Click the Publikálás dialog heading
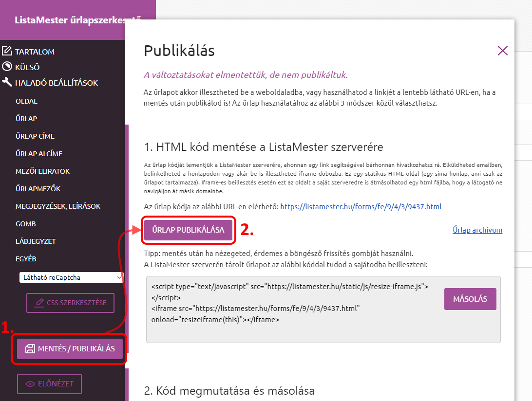The image size is (532, 401). click(x=179, y=51)
